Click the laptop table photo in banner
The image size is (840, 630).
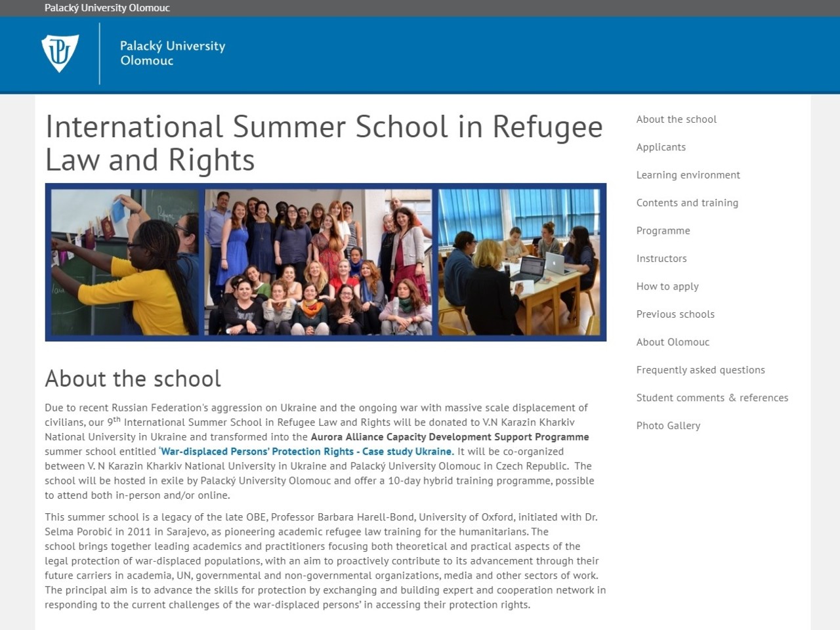(x=519, y=262)
